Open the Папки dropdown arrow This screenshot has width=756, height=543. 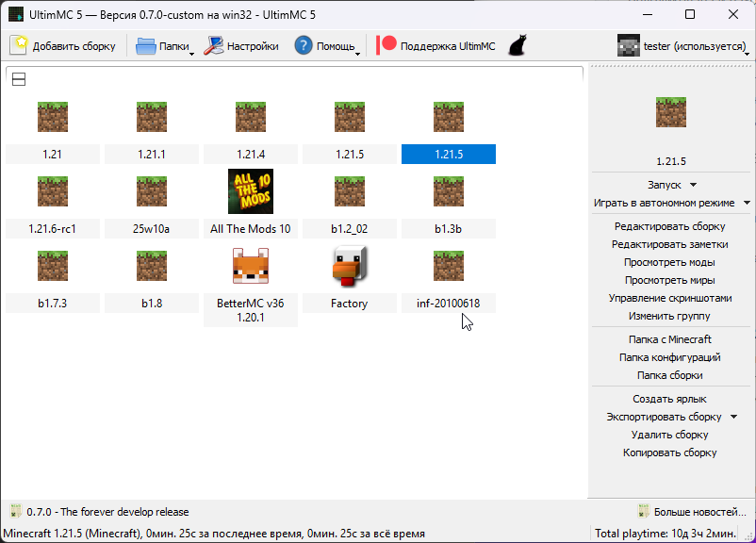pos(191,54)
